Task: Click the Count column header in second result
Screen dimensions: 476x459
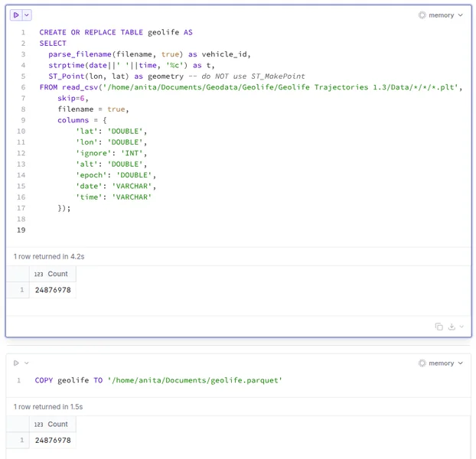Action: click(57, 424)
